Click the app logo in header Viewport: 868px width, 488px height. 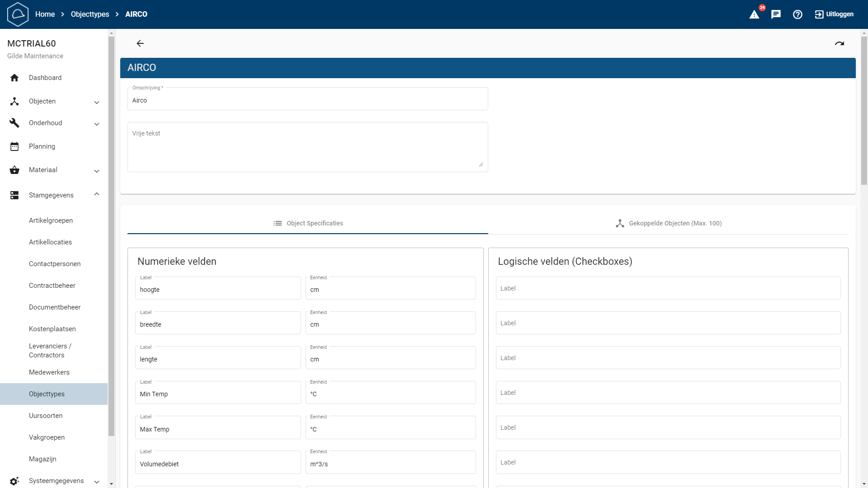[x=18, y=14]
